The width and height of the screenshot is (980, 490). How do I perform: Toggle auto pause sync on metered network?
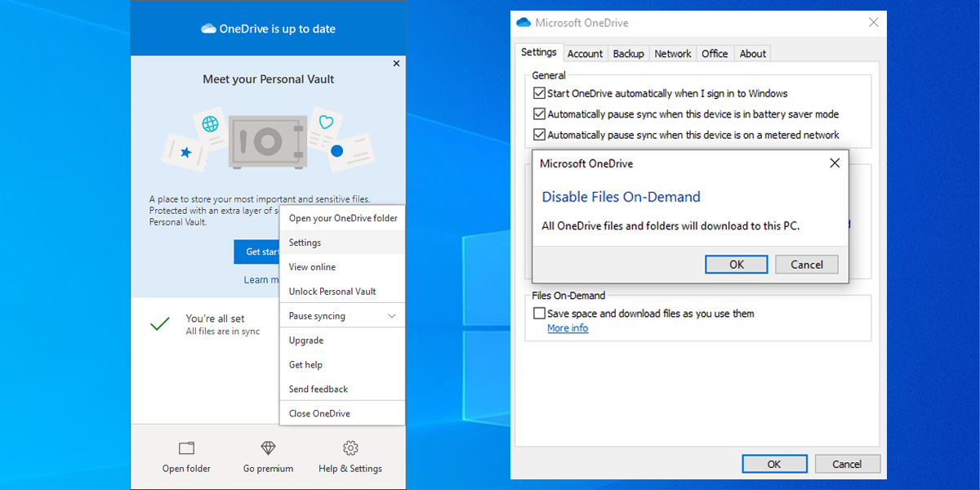click(539, 135)
